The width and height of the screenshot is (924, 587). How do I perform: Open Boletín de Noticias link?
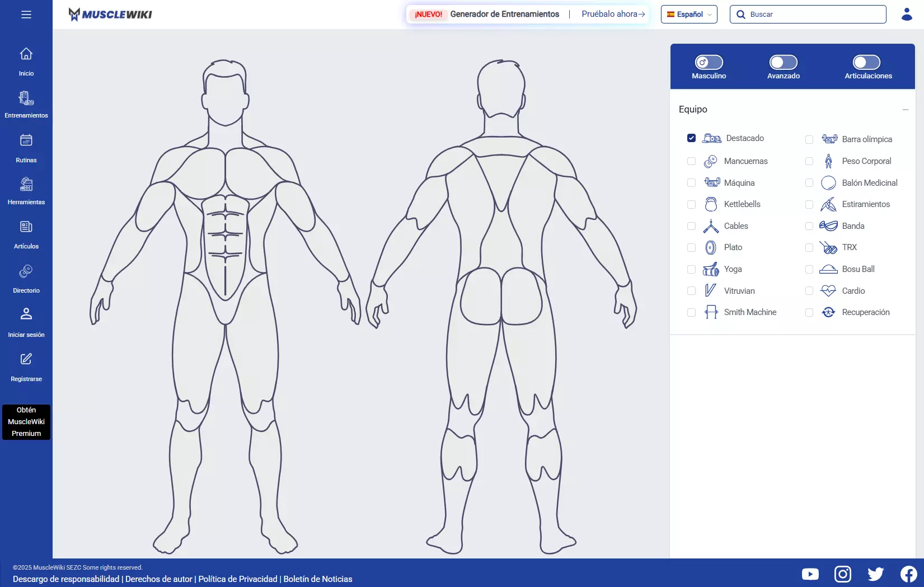point(318,579)
